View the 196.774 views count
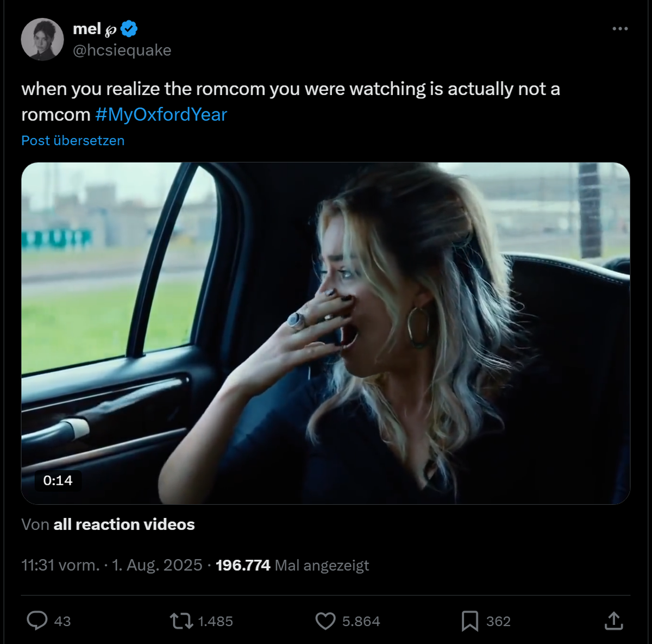 243,565
